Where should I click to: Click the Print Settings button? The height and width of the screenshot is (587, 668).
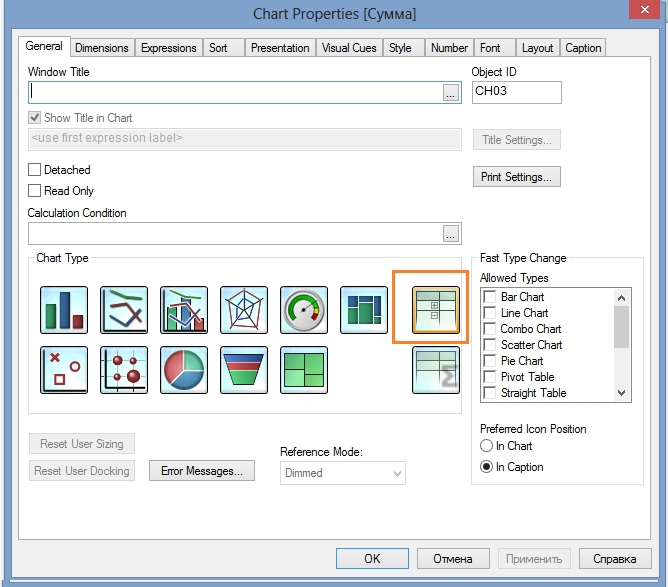click(x=517, y=176)
